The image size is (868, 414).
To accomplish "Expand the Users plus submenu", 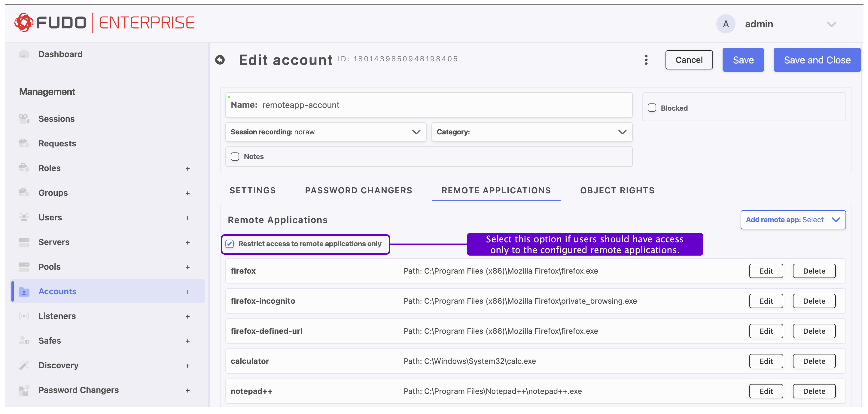I will tap(187, 218).
